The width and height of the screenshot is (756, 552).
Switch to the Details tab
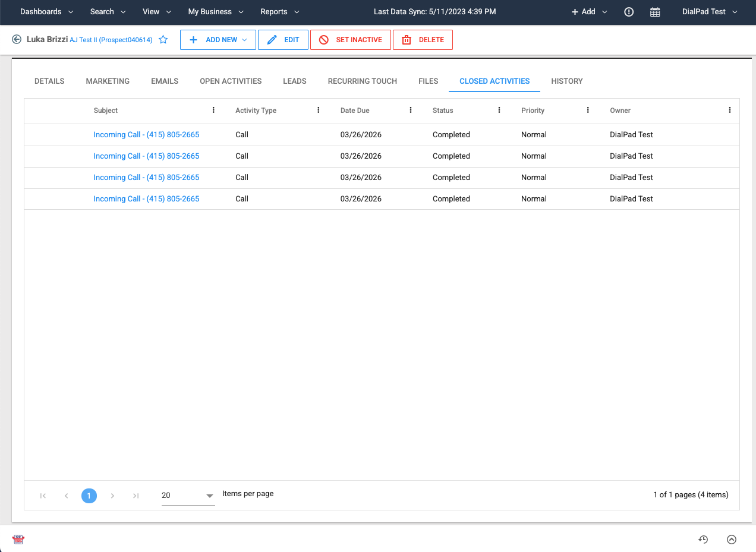(x=49, y=81)
